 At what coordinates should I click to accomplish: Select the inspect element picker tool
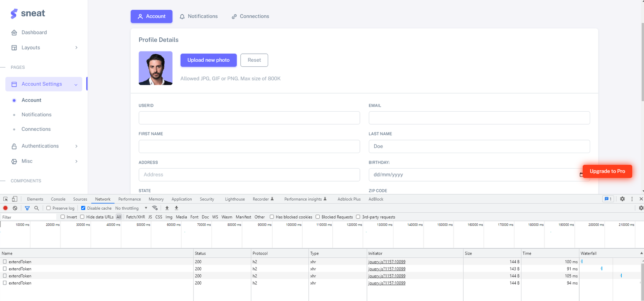pyautogui.click(x=5, y=199)
